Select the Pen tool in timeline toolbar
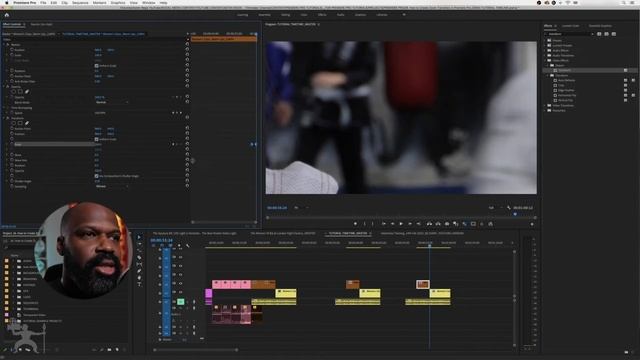 pos(139,271)
